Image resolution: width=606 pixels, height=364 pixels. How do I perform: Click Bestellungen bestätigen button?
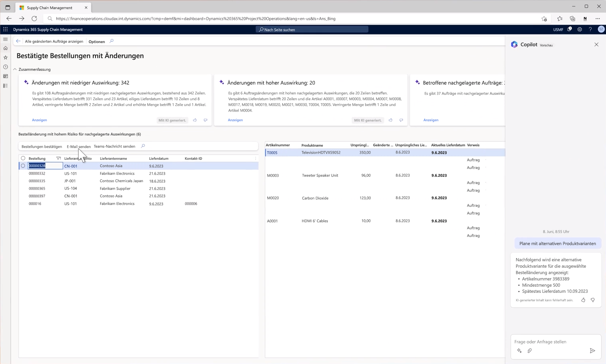[42, 147]
